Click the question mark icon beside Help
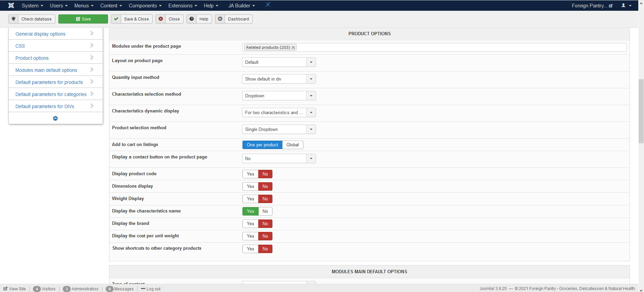644x292 pixels. (x=192, y=19)
